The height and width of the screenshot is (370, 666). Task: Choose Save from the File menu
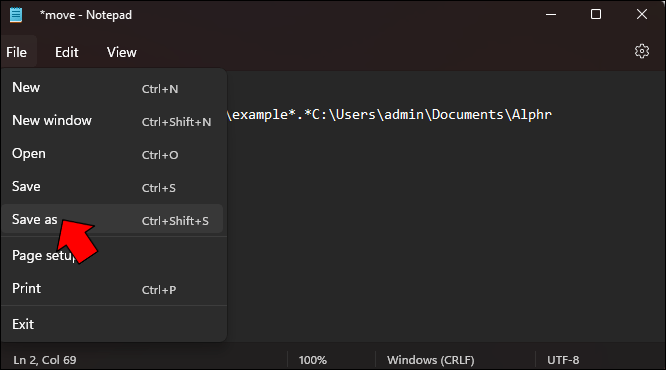(x=113, y=187)
